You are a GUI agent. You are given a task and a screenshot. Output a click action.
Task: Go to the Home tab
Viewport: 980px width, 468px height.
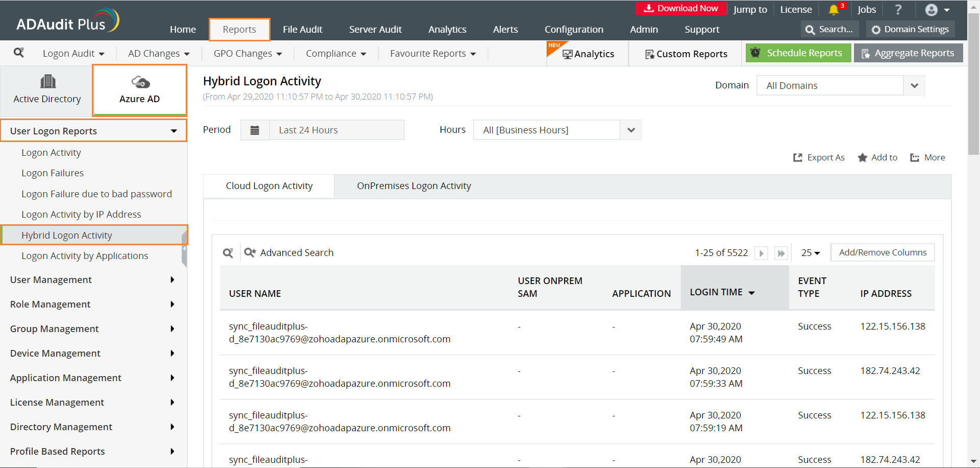[x=183, y=30]
